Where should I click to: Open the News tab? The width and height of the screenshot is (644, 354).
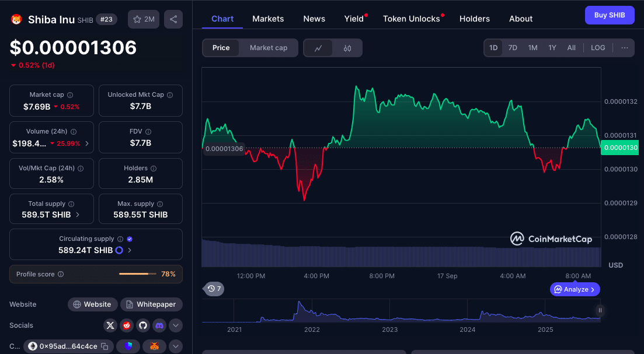point(314,19)
